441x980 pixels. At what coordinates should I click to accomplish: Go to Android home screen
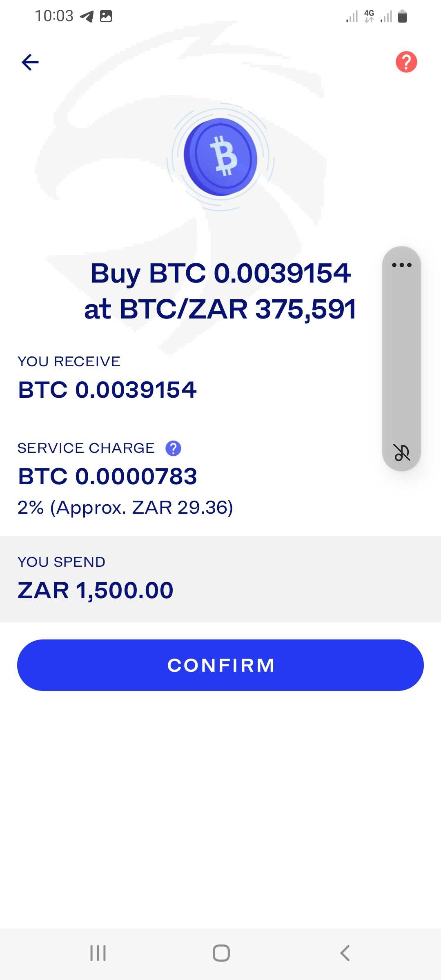(221, 953)
